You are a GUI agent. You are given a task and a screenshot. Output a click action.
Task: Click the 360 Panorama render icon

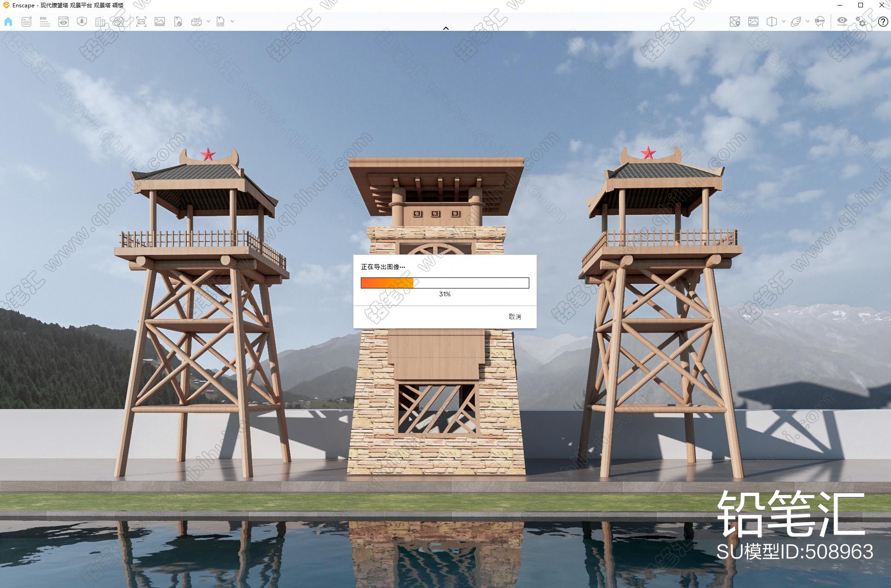click(x=197, y=22)
